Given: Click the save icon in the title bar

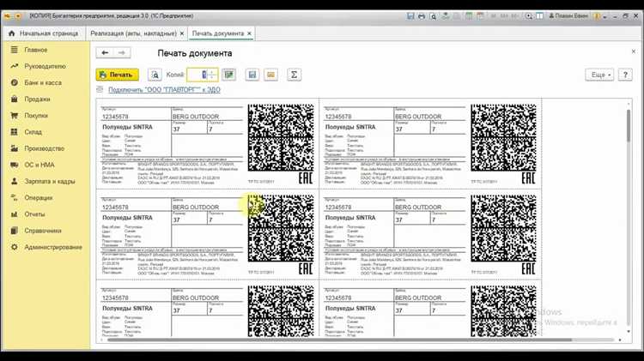Looking at the screenshot, I should 410,16.
